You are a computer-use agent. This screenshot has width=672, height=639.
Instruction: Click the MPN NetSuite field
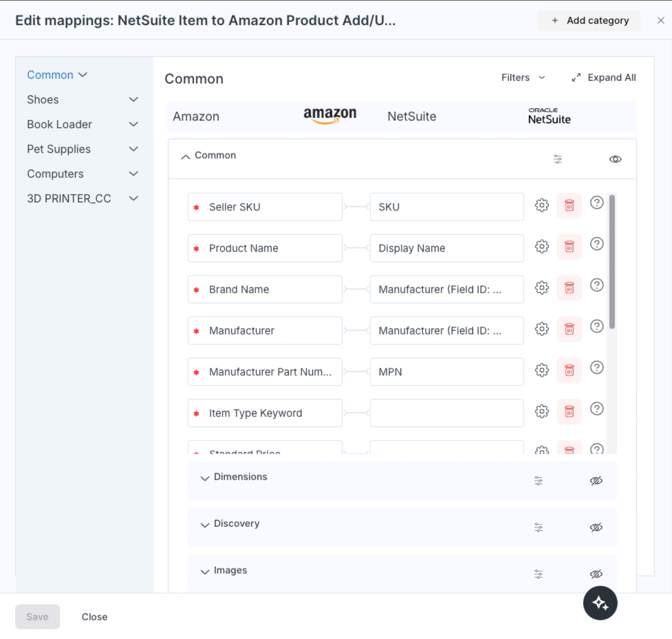[447, 372]
